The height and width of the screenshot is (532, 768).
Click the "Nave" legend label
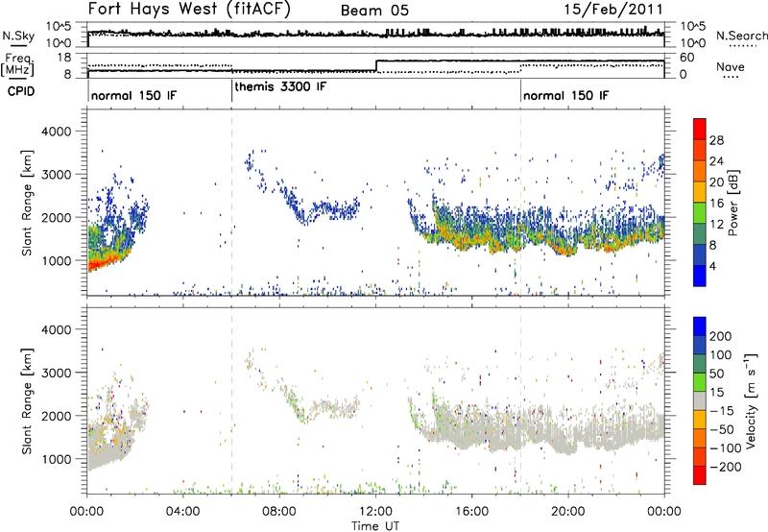pyautogui.click(x=731, y=66)
